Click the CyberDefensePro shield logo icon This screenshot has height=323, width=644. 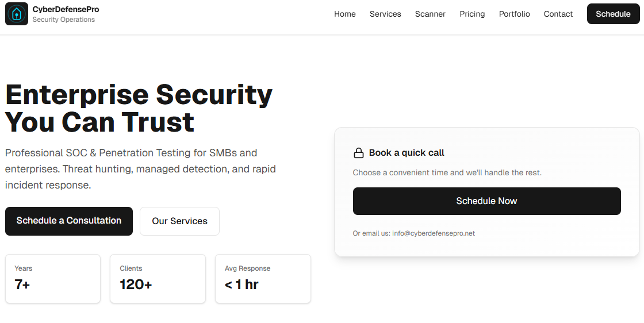coord(17,14)
